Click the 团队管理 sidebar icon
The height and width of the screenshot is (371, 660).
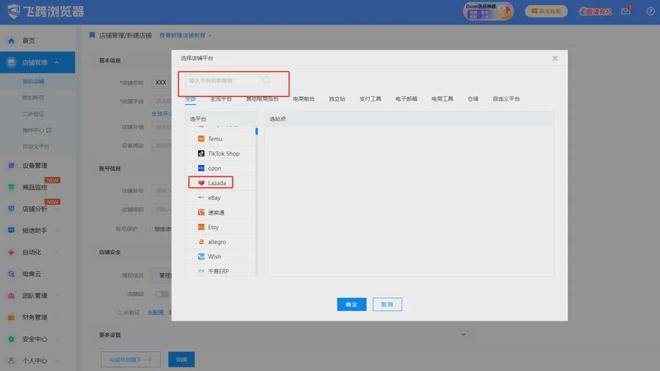11,296
